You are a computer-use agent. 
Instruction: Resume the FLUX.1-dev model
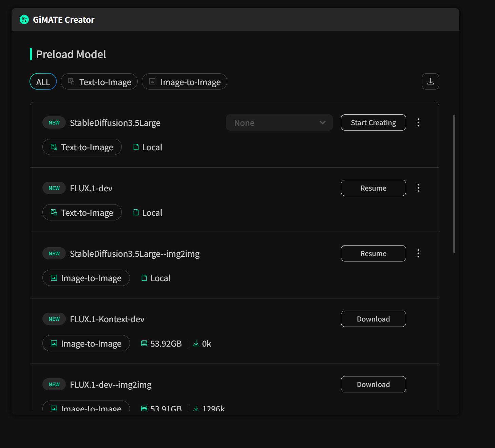tap(373, 188)
